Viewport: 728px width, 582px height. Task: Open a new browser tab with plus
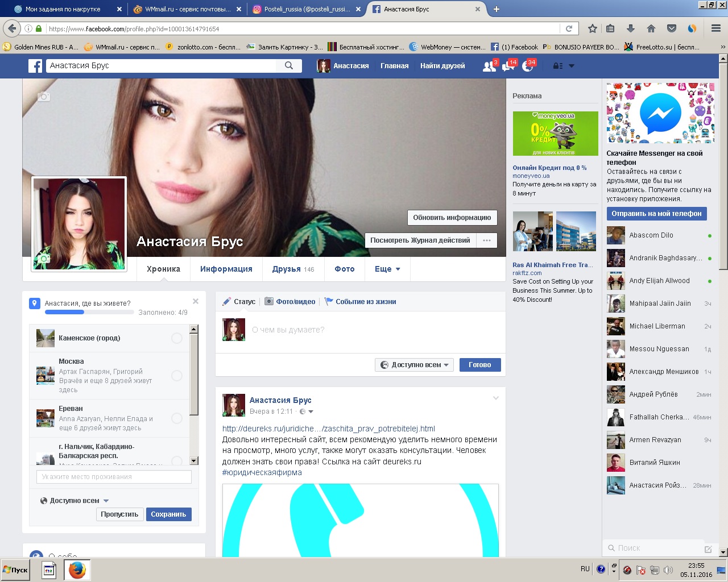point(497,9)
